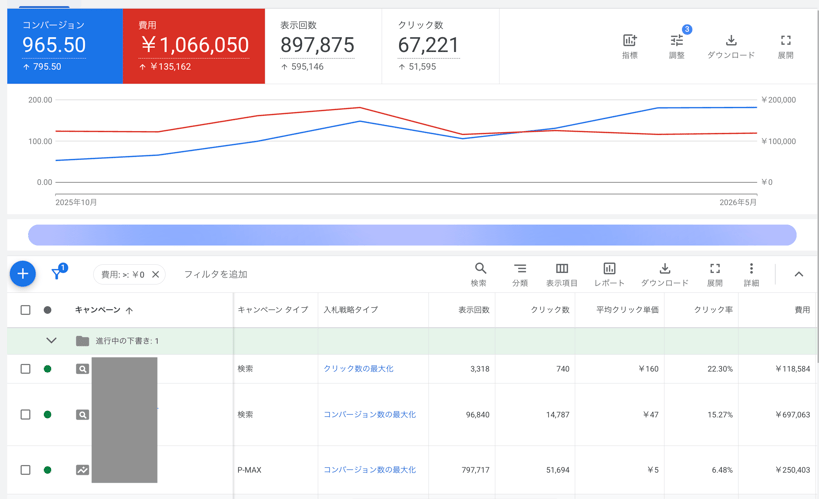Collapse the chart with the up chevron

799,274
